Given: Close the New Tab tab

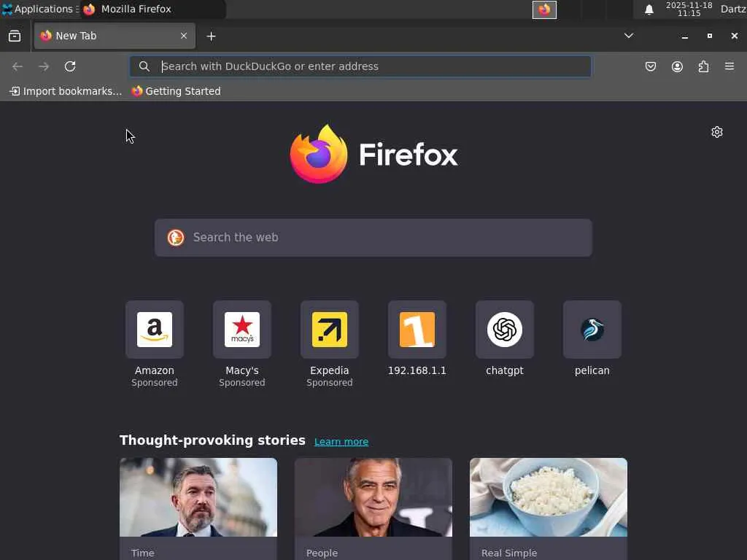Looking at the screenshot, I should click(x=183, y=36).
